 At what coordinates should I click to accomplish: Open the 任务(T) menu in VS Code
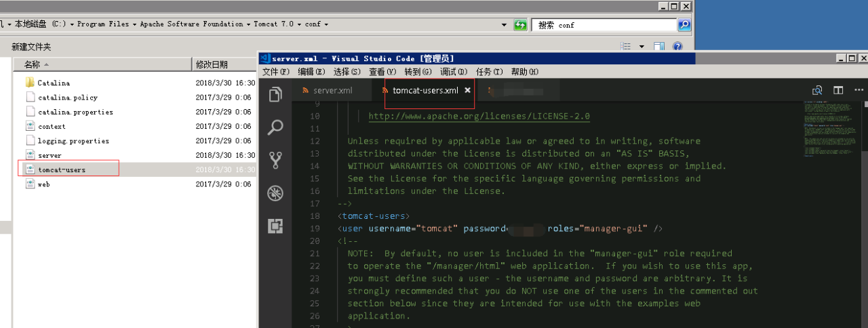489,72
